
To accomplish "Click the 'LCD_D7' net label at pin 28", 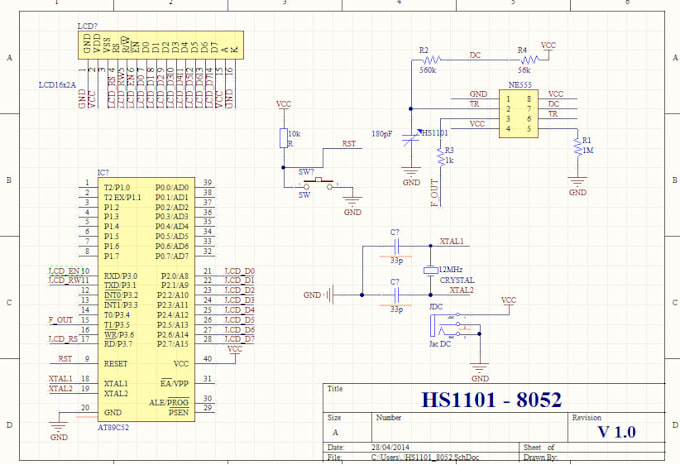I will tap(239, 339).
